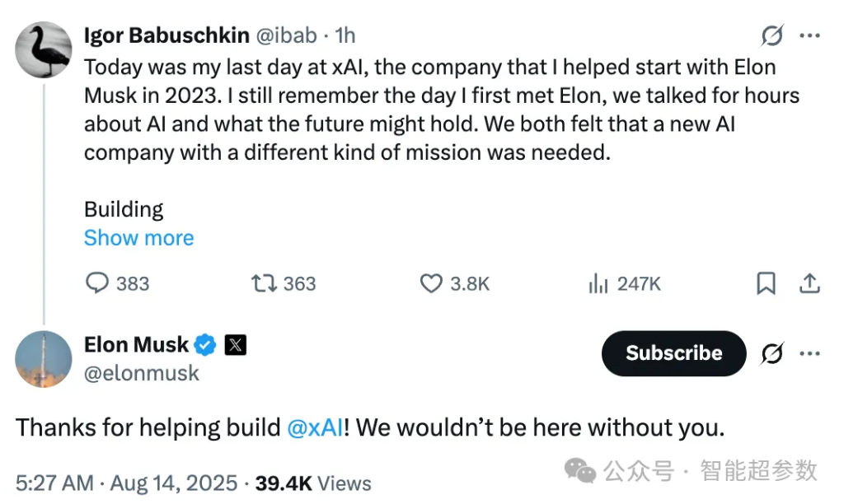Share Igor's post via share icon
The width and height of the screenshot is (844, 504).
pyautogui.click(x=810, y=283)
